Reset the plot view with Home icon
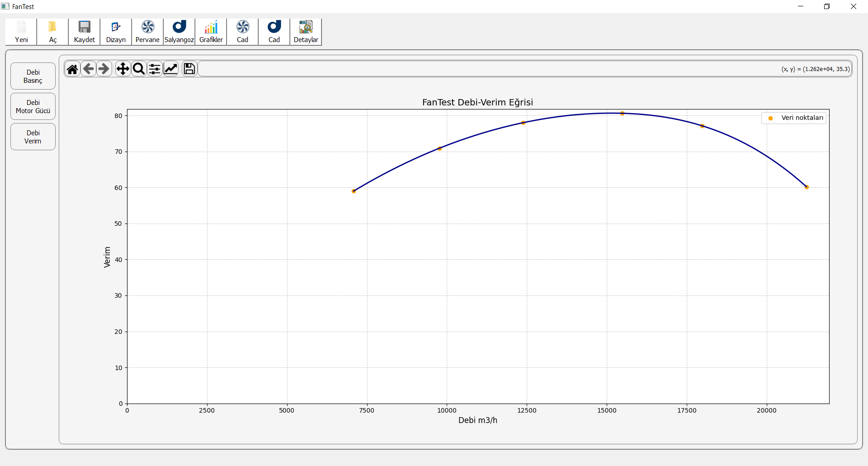 72,69
